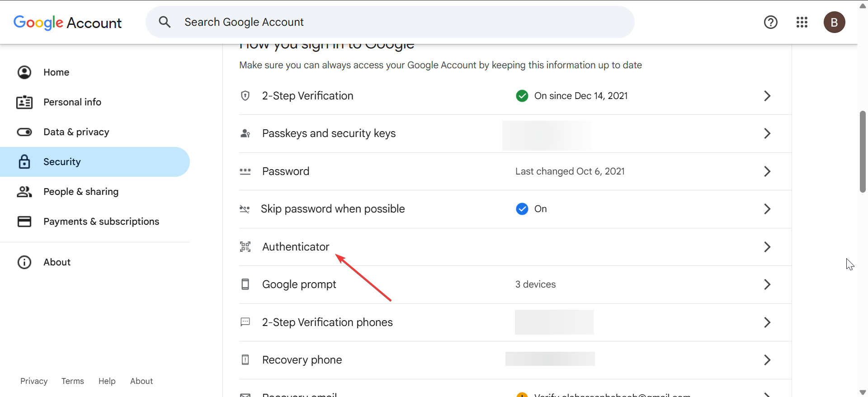The image size is (868, 397).
Task: Click the Passkeys and security keys icon
Action: 245,133
